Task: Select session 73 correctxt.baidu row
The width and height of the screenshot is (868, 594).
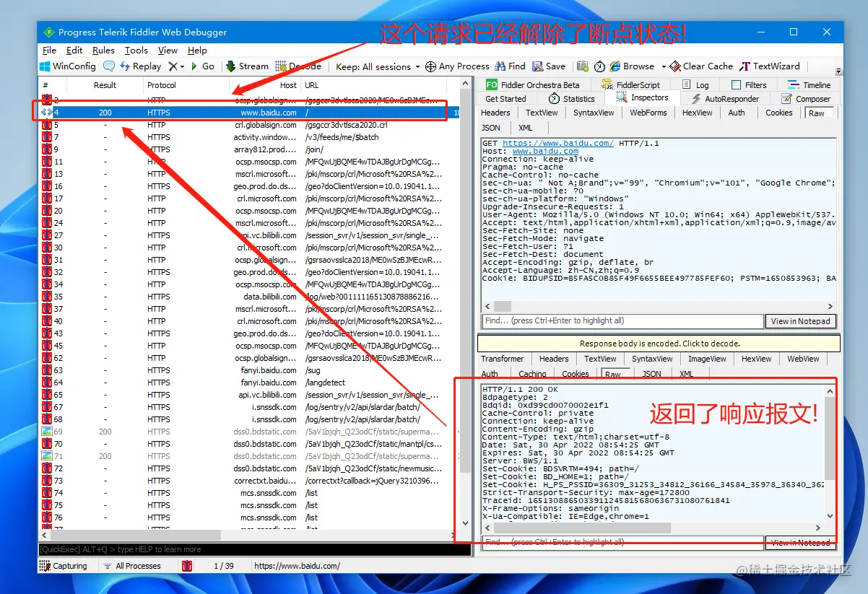Action: pos(250,481)
